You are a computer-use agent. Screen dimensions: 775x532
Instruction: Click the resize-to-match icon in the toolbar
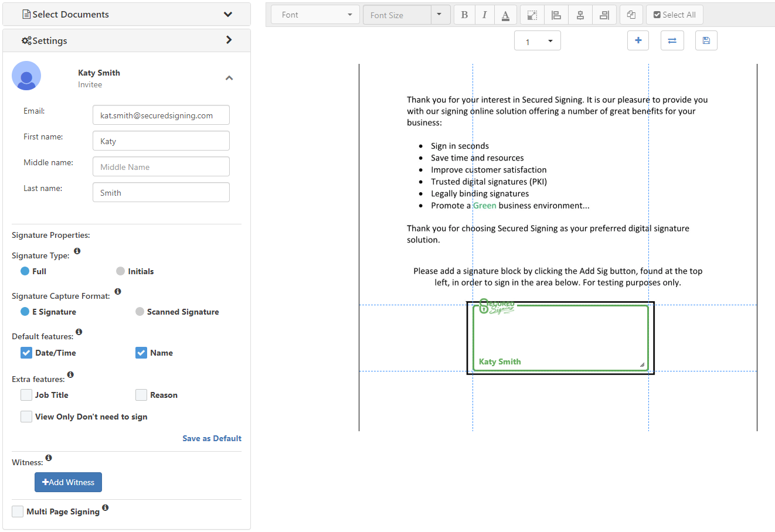point(532,15)
